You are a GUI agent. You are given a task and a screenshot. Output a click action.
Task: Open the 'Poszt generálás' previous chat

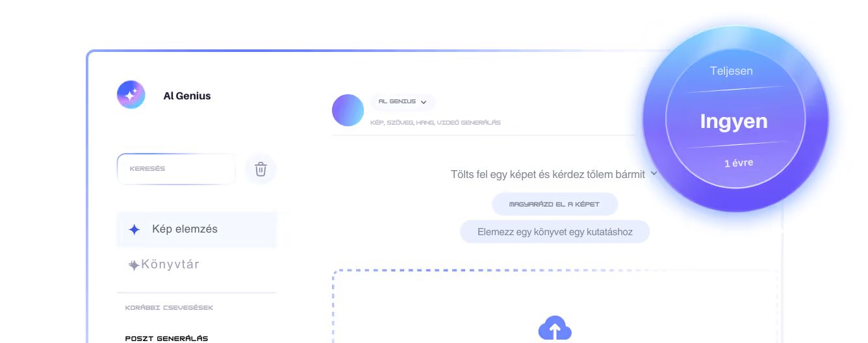[166, 338]
